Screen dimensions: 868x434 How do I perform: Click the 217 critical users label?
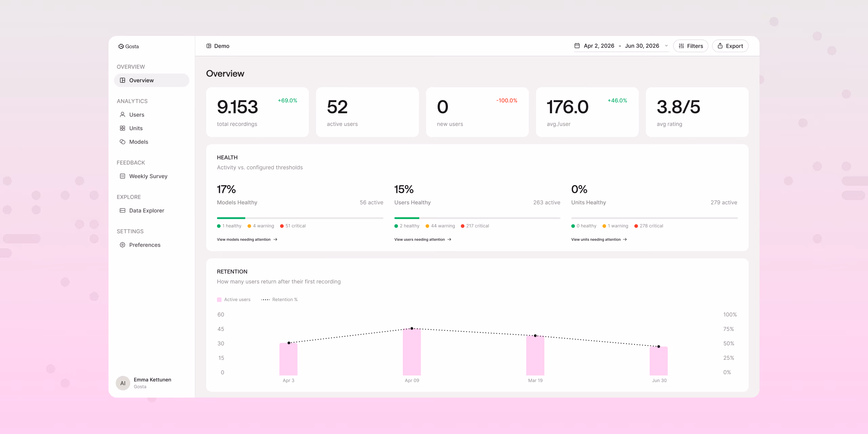[x=475, y=226]
